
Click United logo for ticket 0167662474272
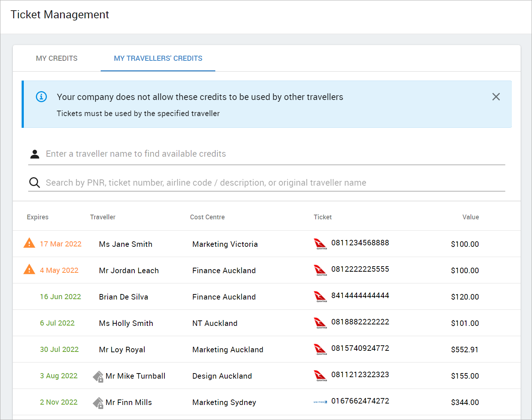click(320, 402)
